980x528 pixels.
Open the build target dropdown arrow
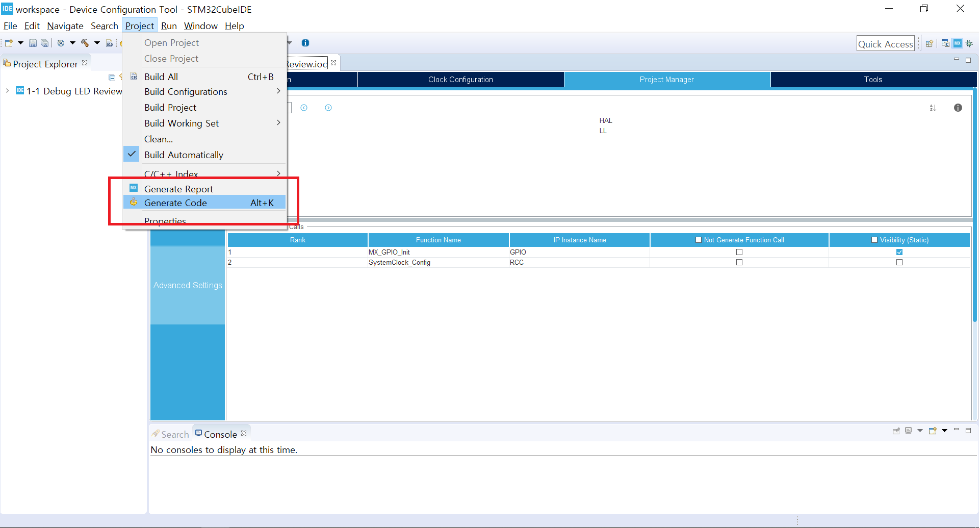pyautogui.click(x=72, y=43)
